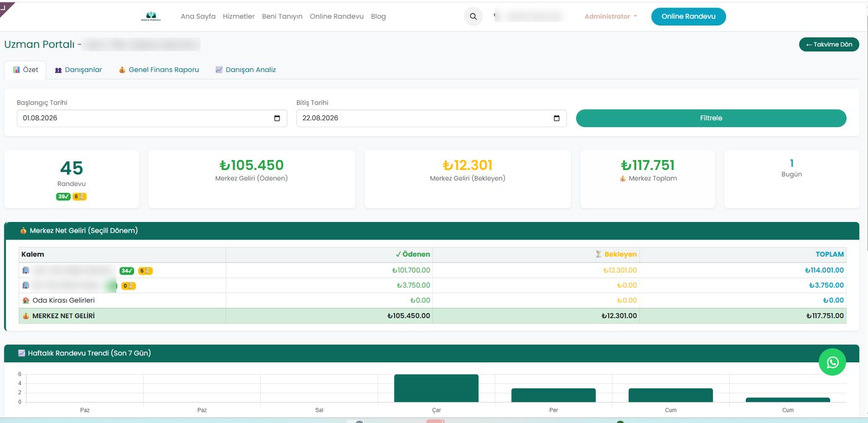Open WhatsApp chat floating icon
The width and height of the screenshot is (868, 423).
(x=832, y=362)
